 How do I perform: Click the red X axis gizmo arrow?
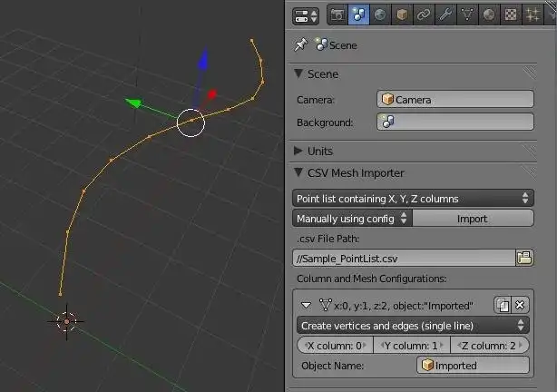[212, 94]
